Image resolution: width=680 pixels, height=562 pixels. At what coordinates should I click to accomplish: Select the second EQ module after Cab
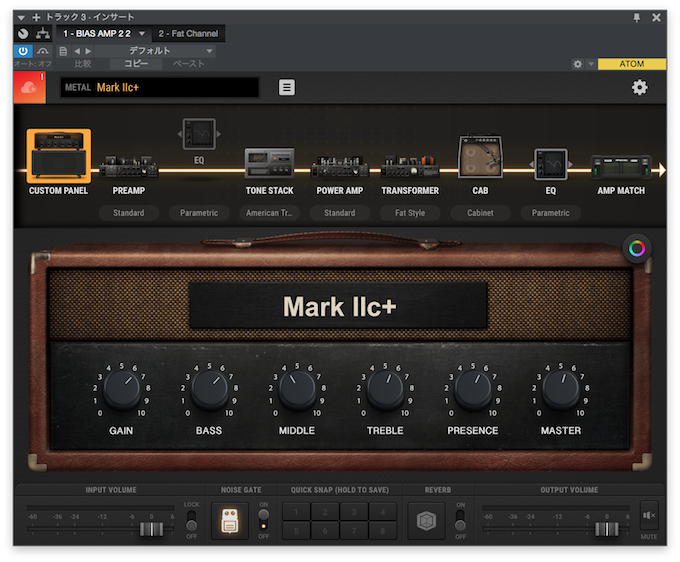coord(551,164)
